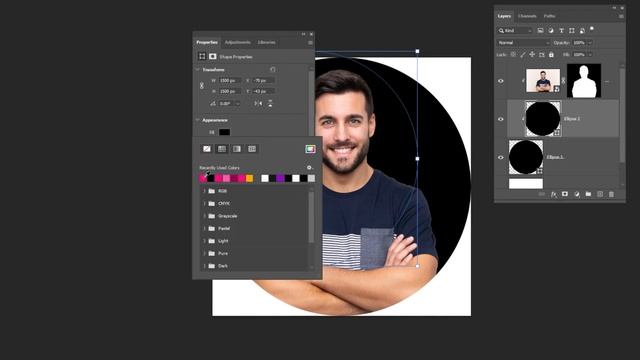The image size is (640, 360).
Task: Expand the Grayscale swatch folder
Action: 204,216
